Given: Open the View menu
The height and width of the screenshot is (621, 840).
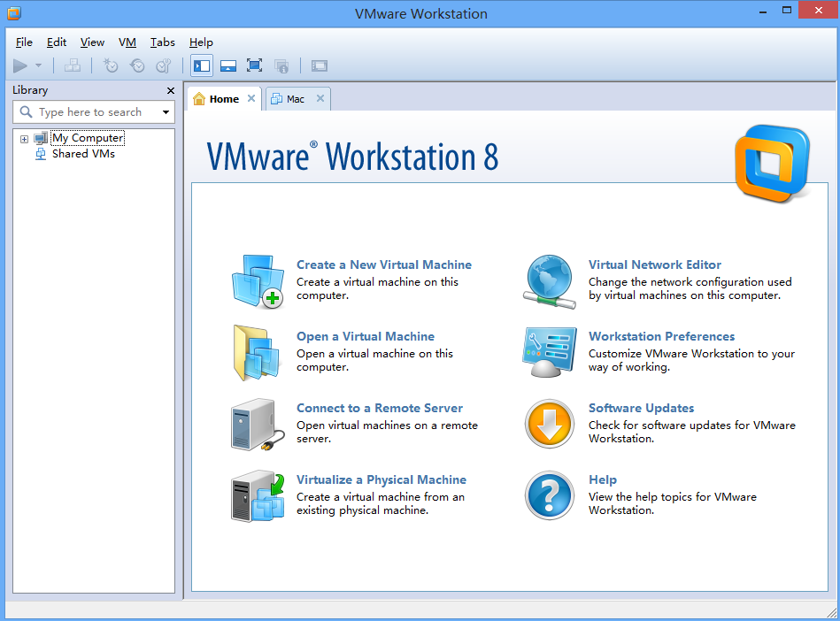Looking at the screenshot, I should click(x=92, y=42).
